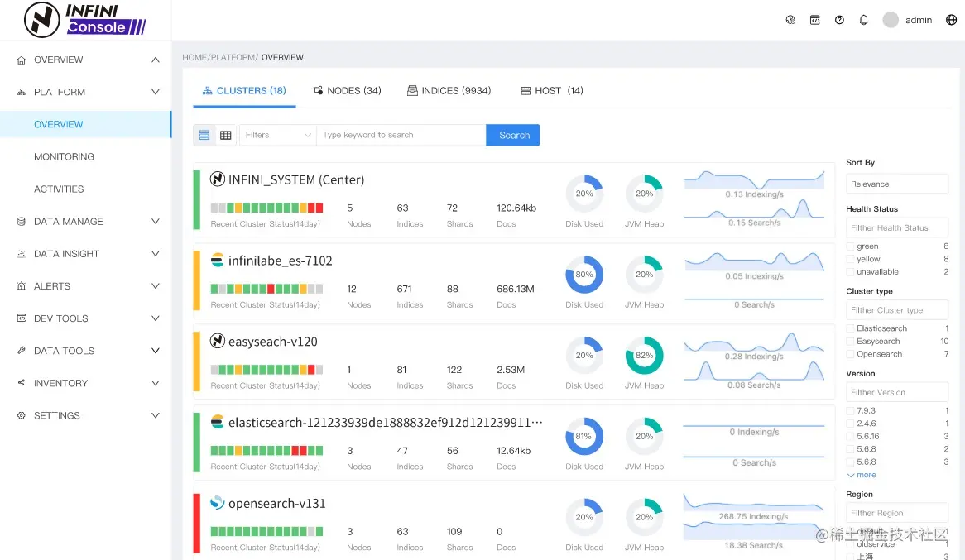This screenshot has width=965, height=560.
Task: Click the HOST tab server icon
Action: [526, 91]
